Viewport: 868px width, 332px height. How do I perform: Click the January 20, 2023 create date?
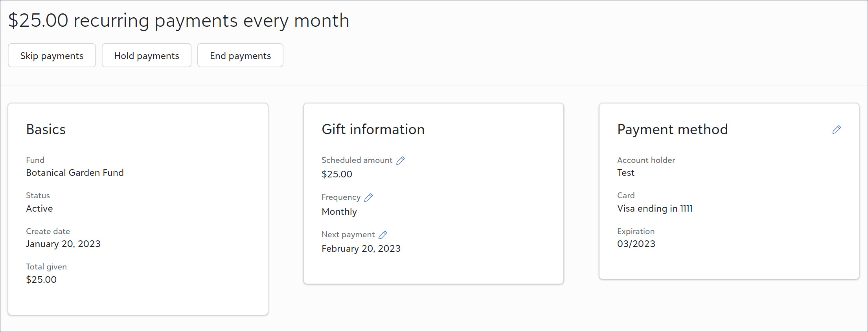63,244
